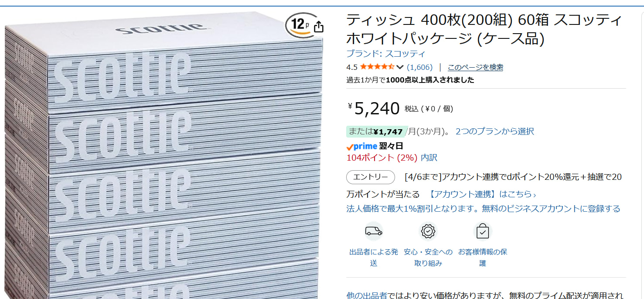Click 安心・安全への取り組み label
The image size is (644, 299).
click(428, 258)
